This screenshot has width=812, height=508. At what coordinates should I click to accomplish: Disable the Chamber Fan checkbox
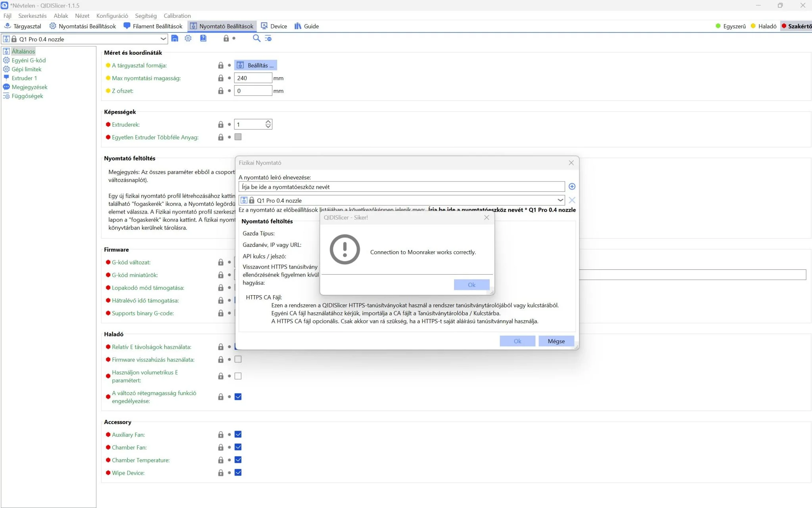(x=238, y=447)
